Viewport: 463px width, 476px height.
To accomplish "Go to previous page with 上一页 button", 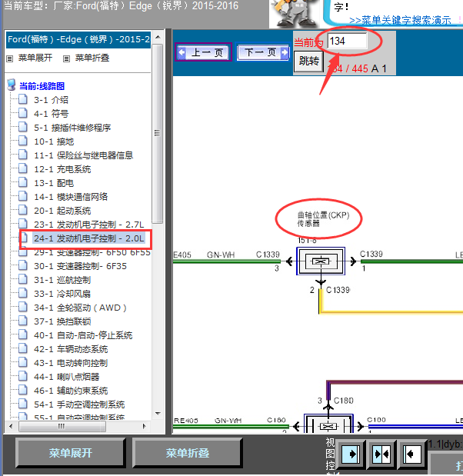I will tap(203, 52).
